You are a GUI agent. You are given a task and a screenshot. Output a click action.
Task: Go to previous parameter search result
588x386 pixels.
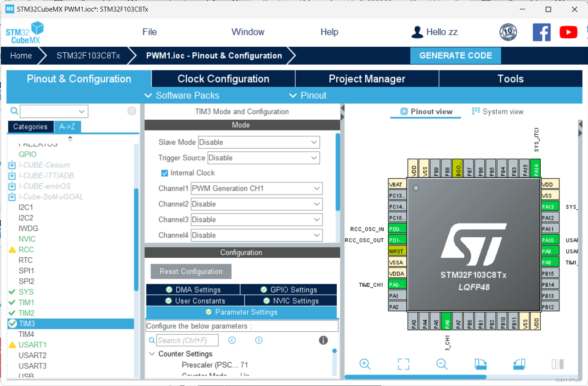232,340
